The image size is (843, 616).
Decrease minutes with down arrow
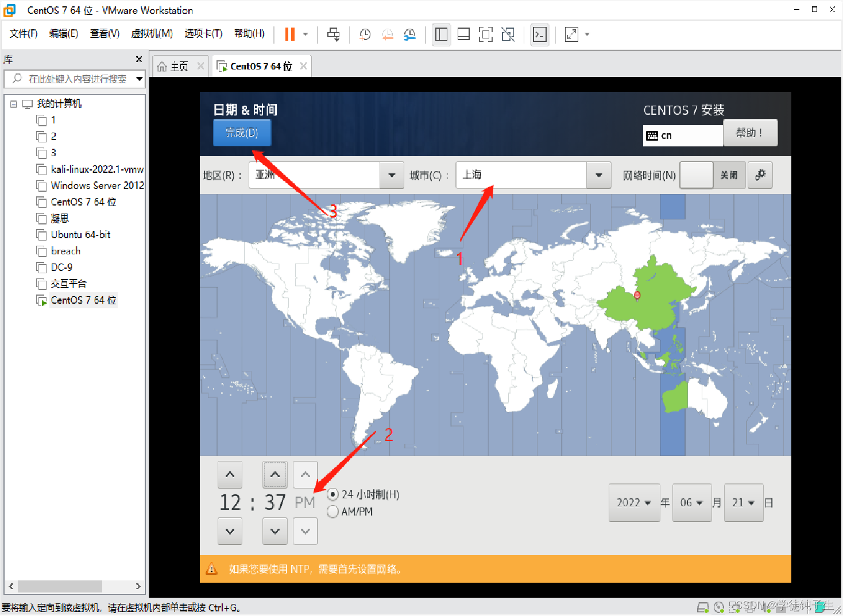point(275,531)
